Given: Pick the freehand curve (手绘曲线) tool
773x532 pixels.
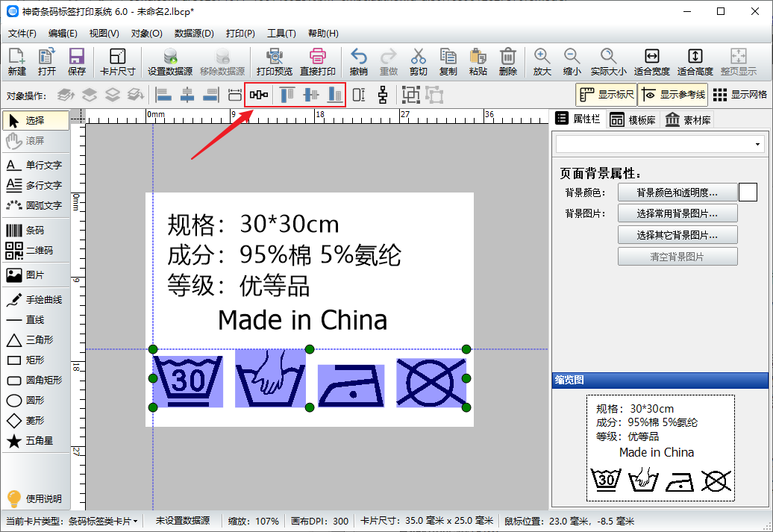Looking at the screenshot, I should click(x=36, y=300).
